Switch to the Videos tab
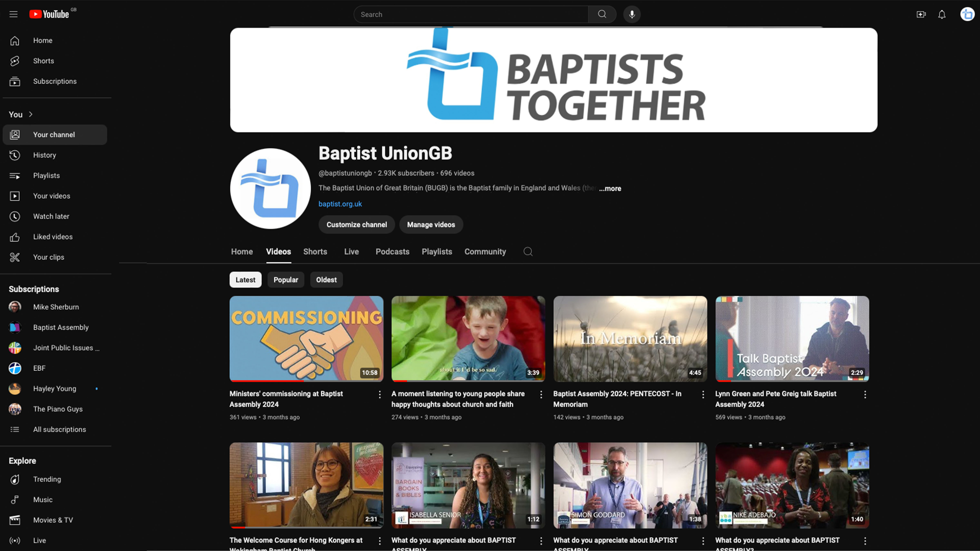 click(278, 252)
